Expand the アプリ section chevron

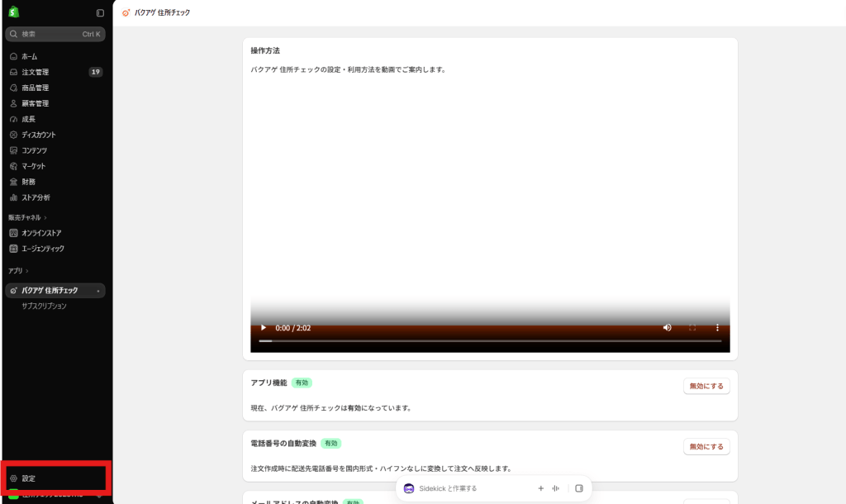point(27,271)
